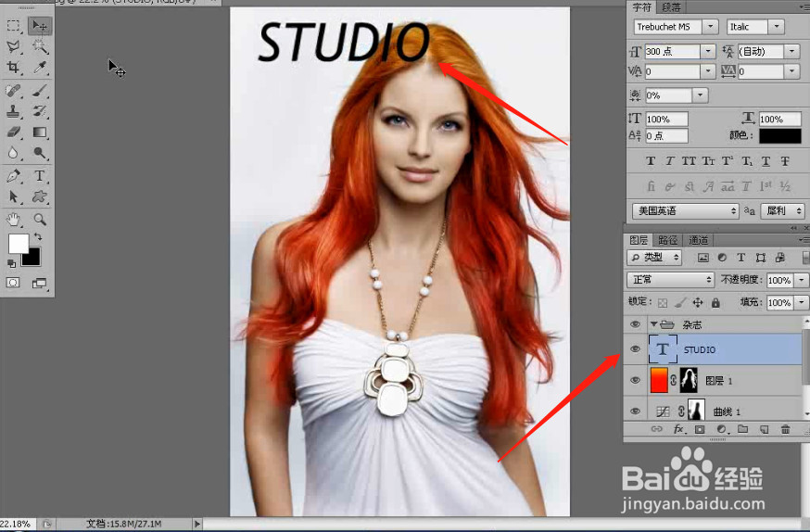This screenshot has height=532, width=810.
Task: Select the Hand tool
Action: coord(13,220)
